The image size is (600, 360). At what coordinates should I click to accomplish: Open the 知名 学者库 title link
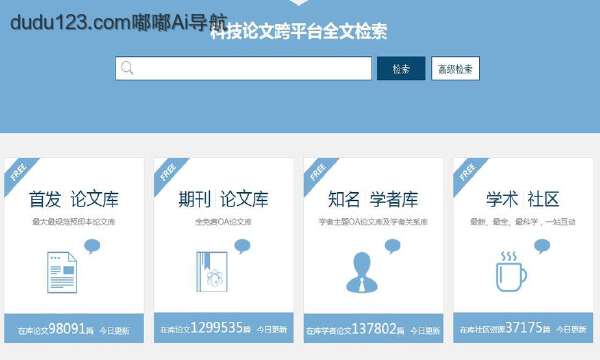[x=373, y=199]
